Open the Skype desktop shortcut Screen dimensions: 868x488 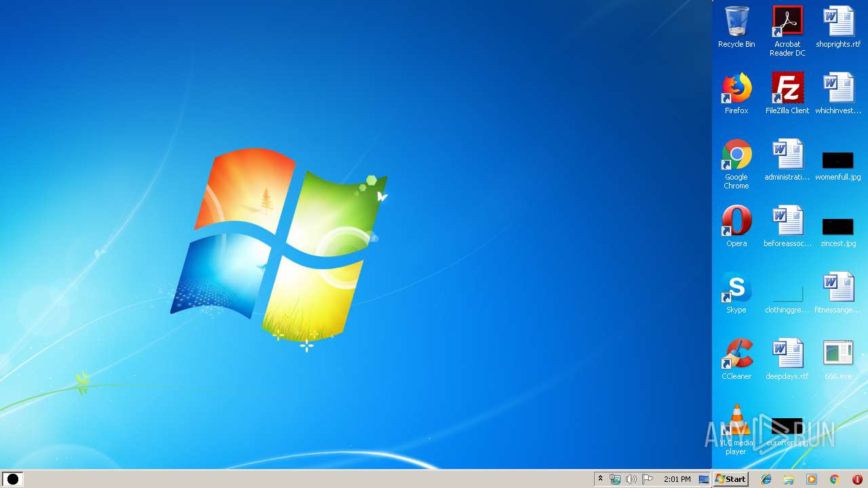pyautogui.click(x=736, y=293)
